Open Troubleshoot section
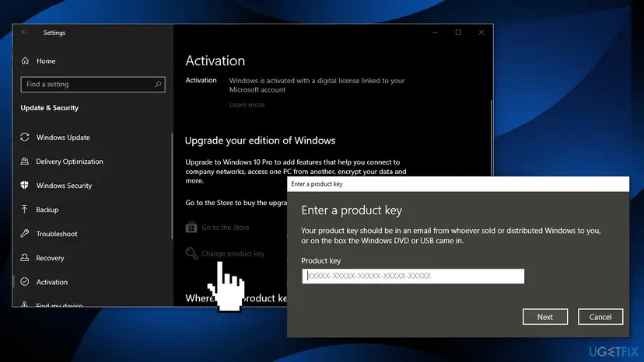 coord(57,234)
